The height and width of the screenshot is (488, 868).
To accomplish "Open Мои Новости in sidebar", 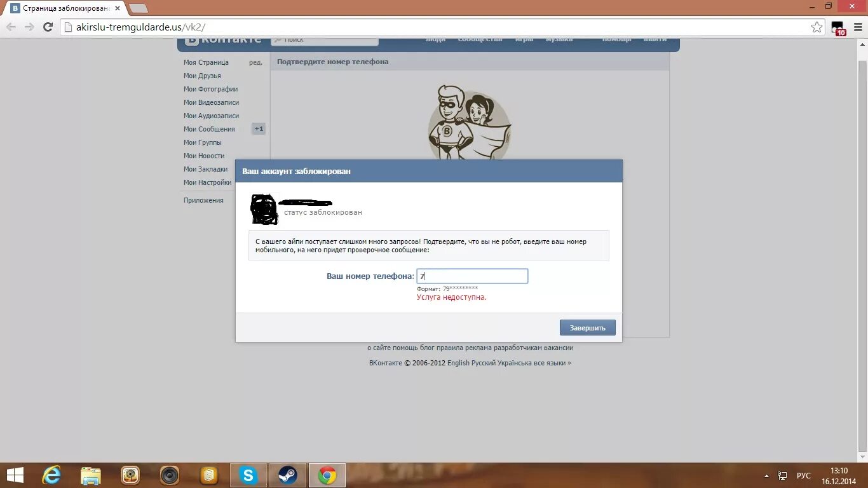I will [x=204, y=156].
